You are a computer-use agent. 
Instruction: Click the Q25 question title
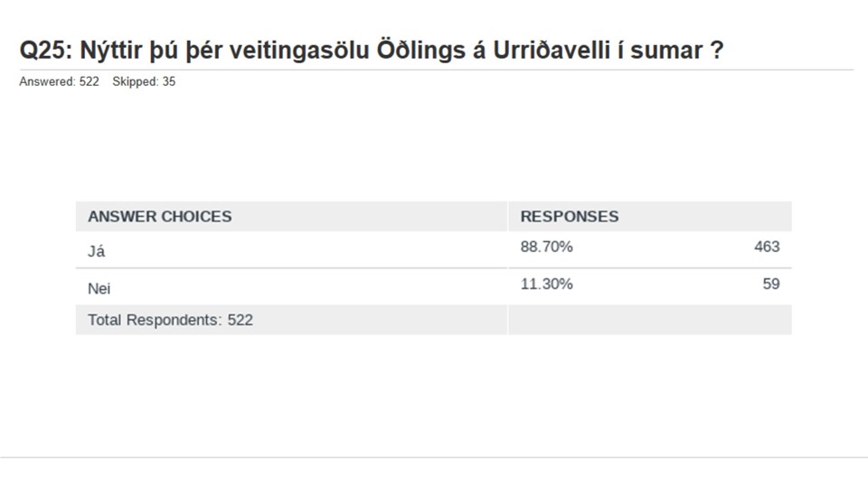[372, 51]
